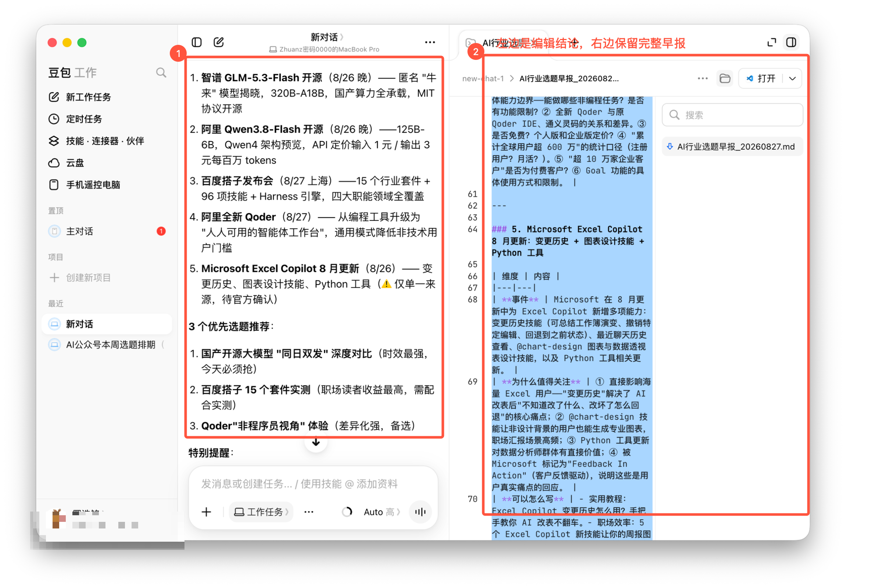
Task: Click the plus attachment button
Action: tap(207, 512)
